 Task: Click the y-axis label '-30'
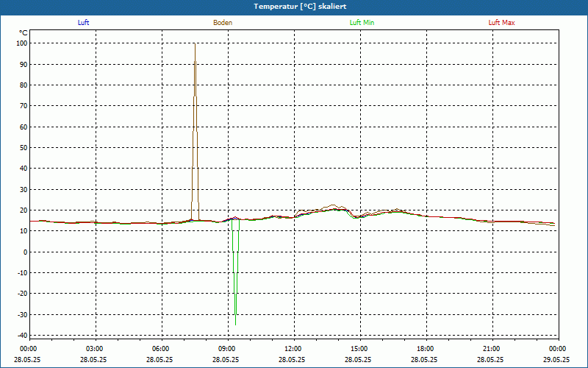tap(23, 315)
